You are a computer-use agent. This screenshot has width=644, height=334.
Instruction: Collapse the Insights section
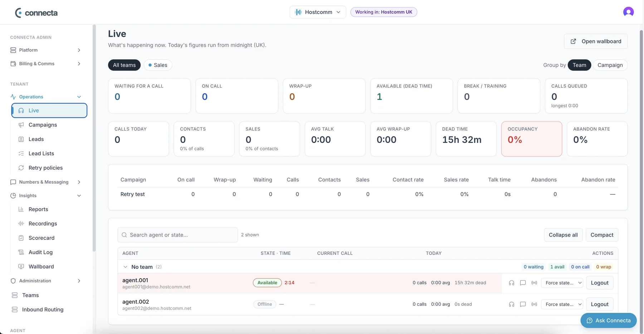pos(46,196)
